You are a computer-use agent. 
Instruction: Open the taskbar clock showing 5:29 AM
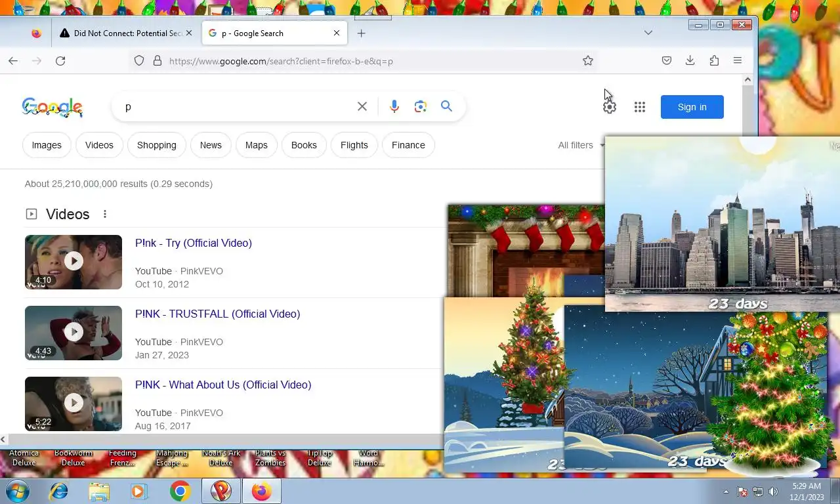(807, 492)
